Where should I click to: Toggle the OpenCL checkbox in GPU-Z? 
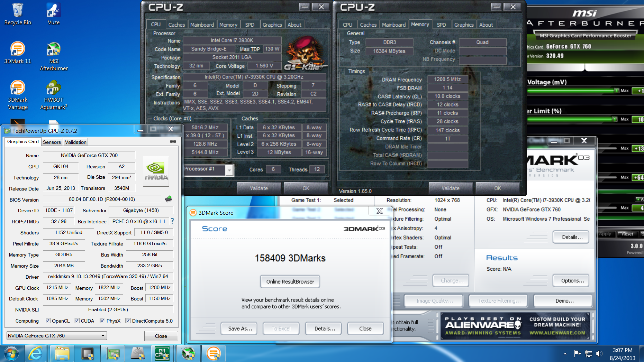(48, 321)
